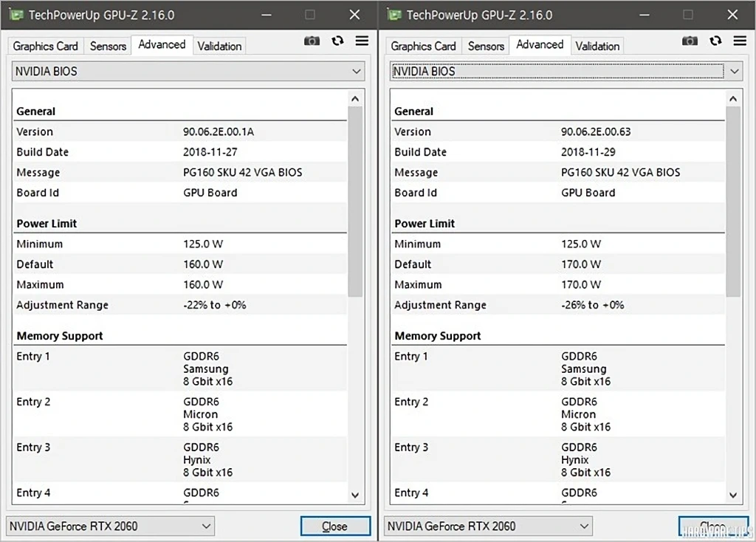Select Entry 1 row label in right window
756x542 pixels.
pyautogui.click(x=411, y=357)
